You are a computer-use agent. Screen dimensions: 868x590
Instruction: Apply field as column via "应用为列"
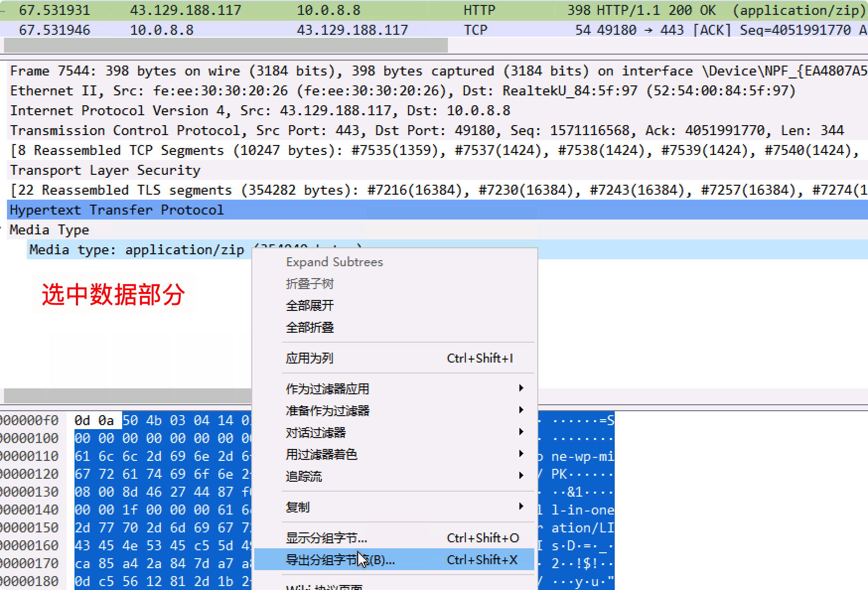pos(309,358)
